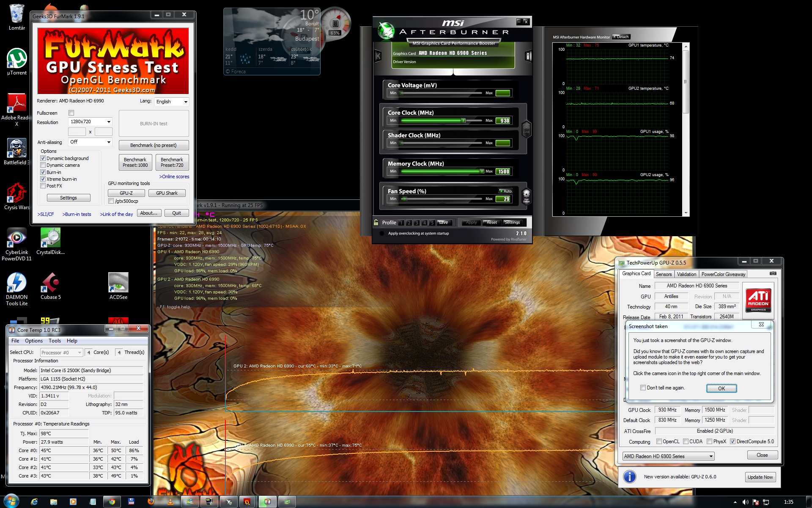
Task: Enable the Dynamic camera checkbox
Action: (x=43, y=165)
